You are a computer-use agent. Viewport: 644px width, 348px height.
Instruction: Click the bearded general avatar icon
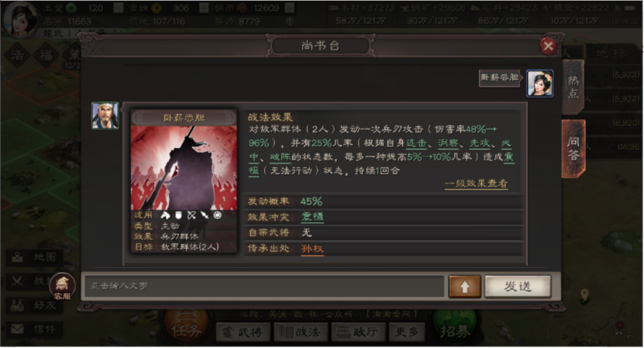pyautogui.click(x=105, y=115)
